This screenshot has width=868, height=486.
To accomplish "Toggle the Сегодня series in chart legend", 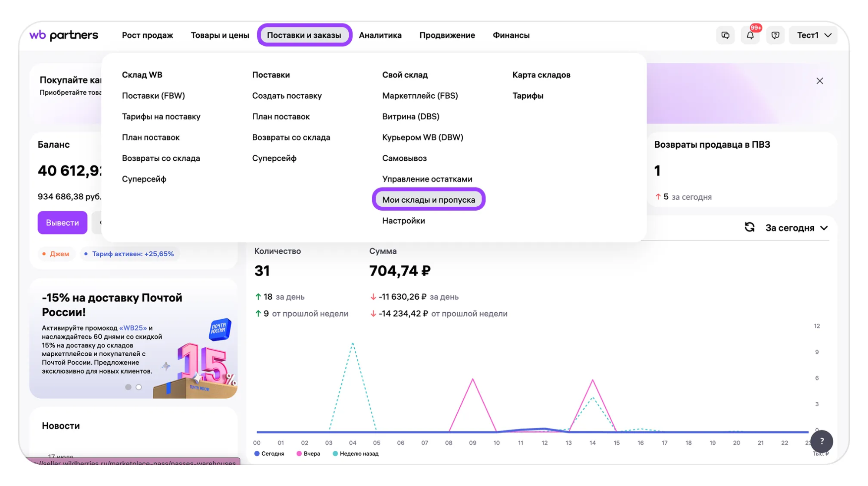I will point(269,453).
